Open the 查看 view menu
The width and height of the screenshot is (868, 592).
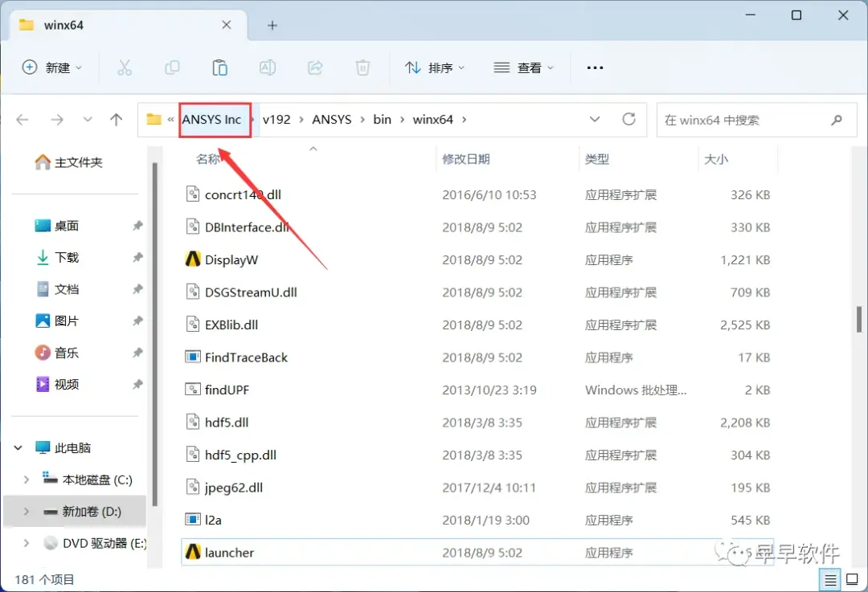point(524,68)
